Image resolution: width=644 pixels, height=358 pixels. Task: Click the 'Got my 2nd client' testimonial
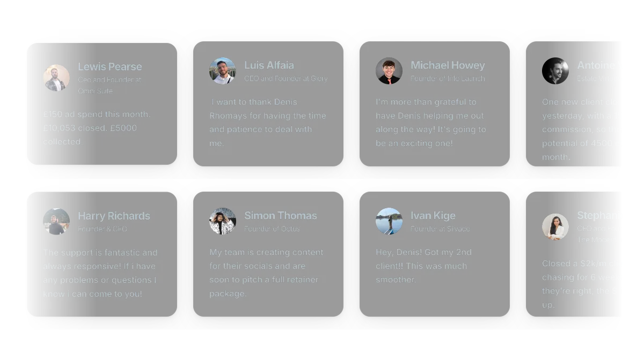click(423, 266)
